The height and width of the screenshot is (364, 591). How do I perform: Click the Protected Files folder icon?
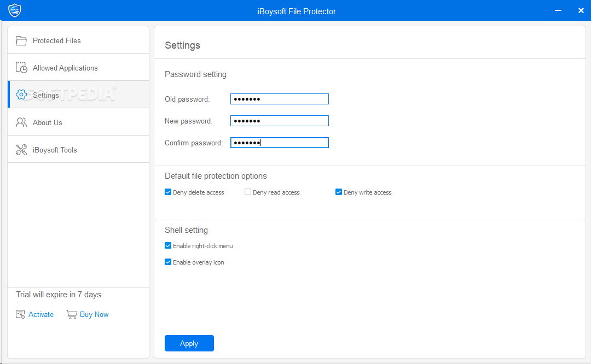point(21,40)
